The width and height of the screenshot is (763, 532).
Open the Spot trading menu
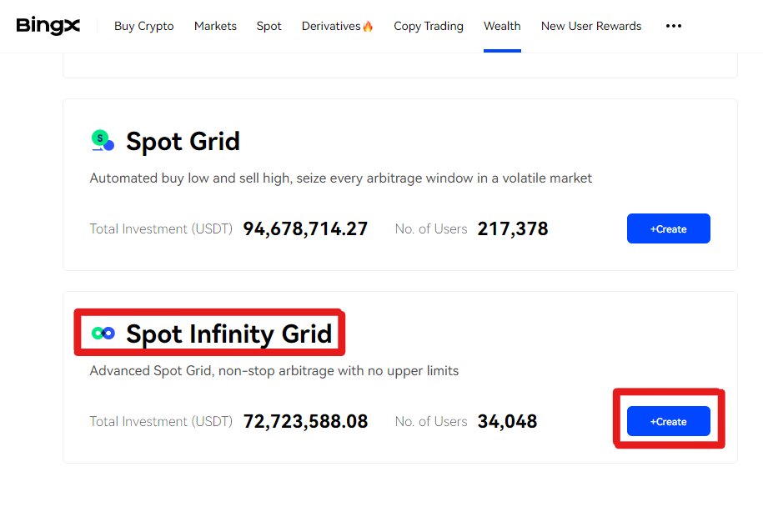(x=269, y=26)
